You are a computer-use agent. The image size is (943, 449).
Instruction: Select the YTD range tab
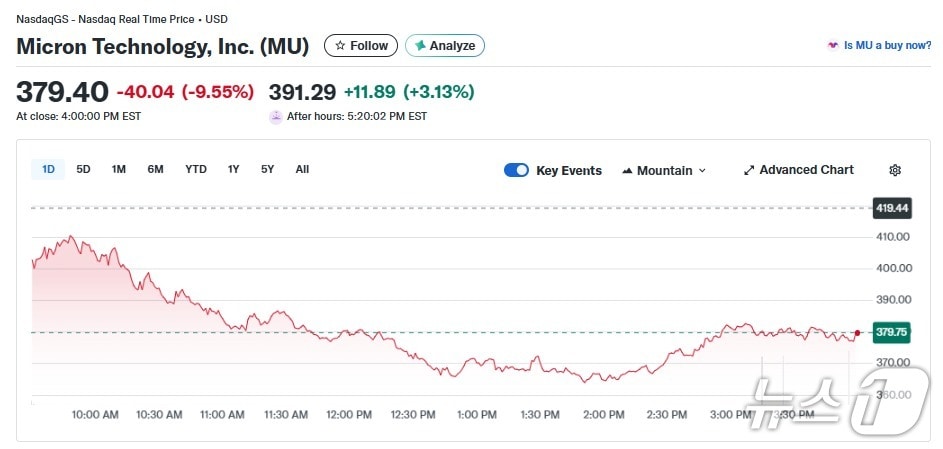tap(196, 169)
